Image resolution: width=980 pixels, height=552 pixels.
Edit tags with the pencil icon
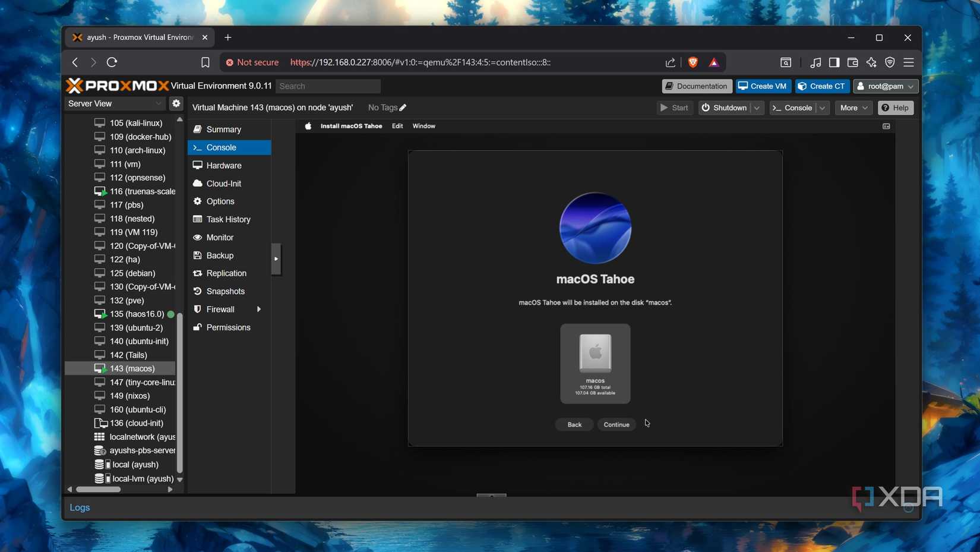pyautogui.click(x=403, y=108)
